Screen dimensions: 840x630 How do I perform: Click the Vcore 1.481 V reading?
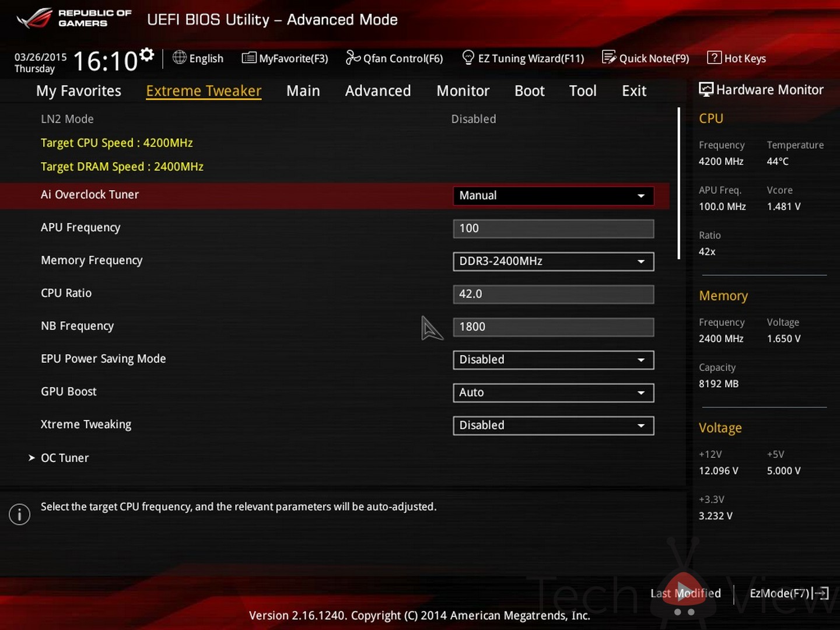[x=783, y=206]
